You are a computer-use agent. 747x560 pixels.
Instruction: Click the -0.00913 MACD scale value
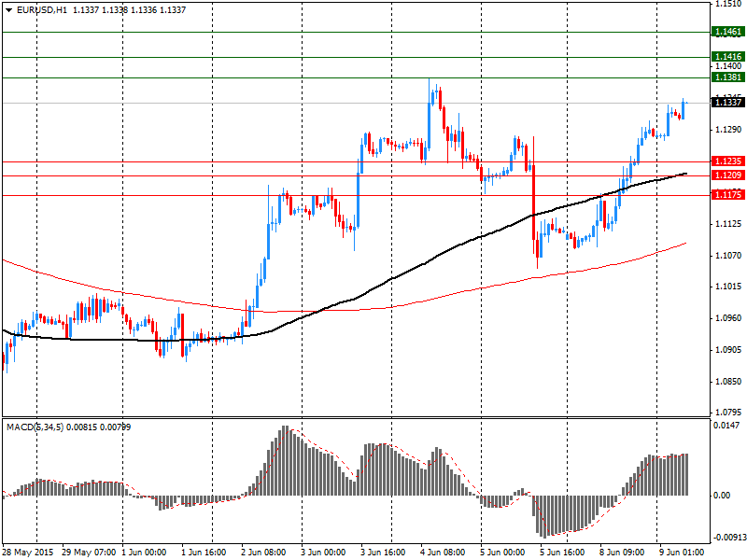pyautogui.click(x=728, y=538)
